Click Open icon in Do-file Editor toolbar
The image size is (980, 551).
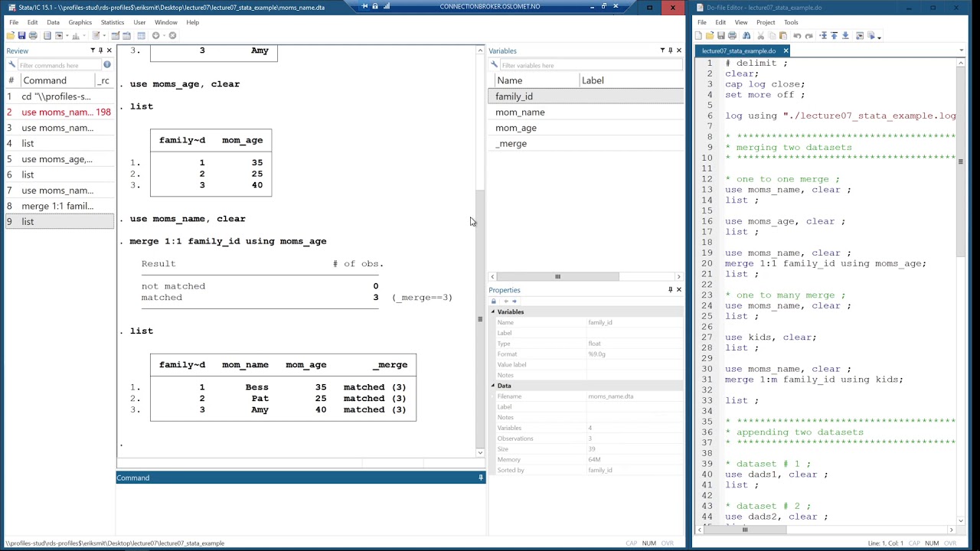pos(710,35)
